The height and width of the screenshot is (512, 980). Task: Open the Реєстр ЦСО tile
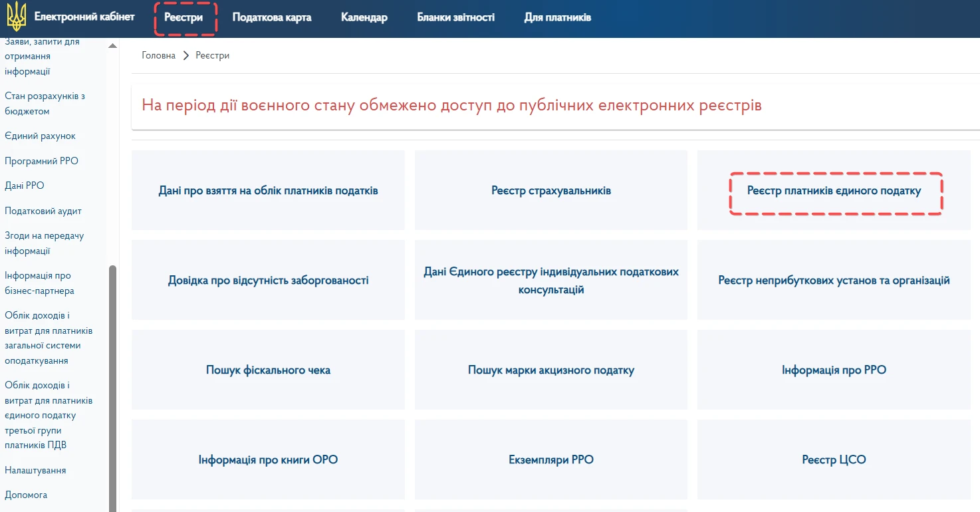point(834,459)
